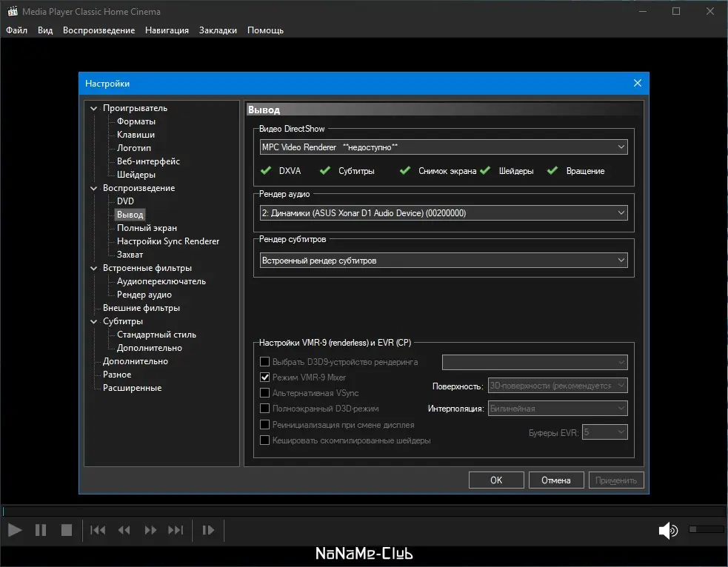This screenshot has height=567, width=728.
Task: Click the Pause playback icon
Action: tap(41, 530)
